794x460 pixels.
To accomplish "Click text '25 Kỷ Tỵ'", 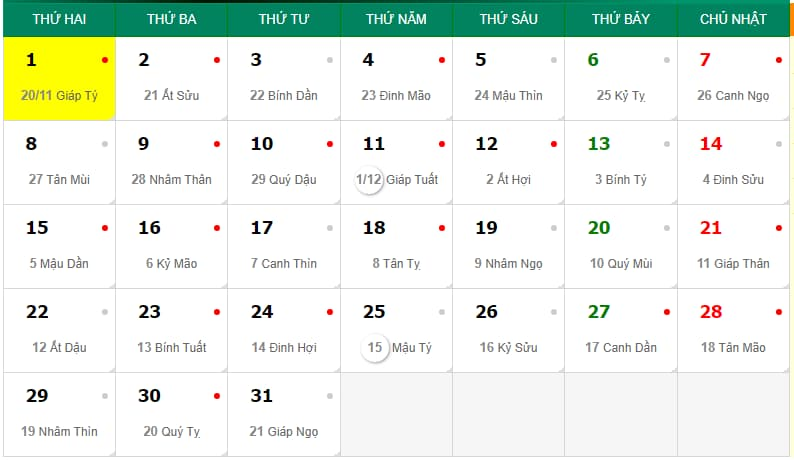I will pyautogui.click(x=621, y=96).
